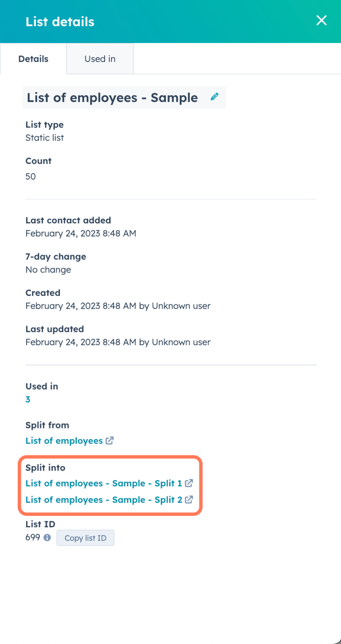Screen dimensions: 341x644
Task: Click the external link icon beside Split 1
Action: (x=189, y=483)
